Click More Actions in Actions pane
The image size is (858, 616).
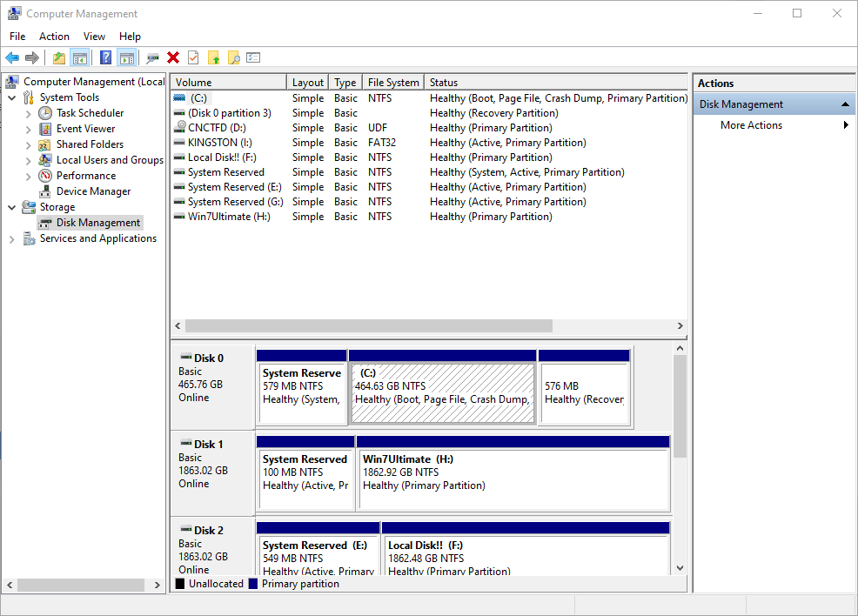pyautogui.click(x=751, y=125)
